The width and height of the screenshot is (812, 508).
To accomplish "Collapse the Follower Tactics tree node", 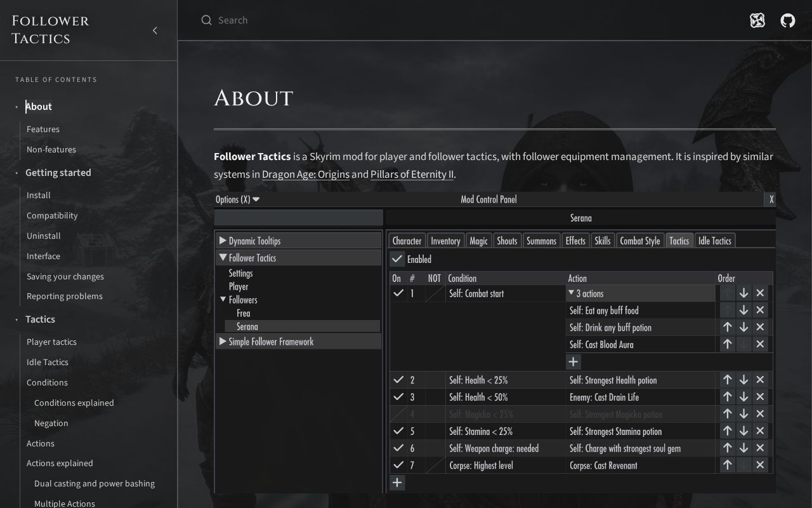I will [223, 258].
